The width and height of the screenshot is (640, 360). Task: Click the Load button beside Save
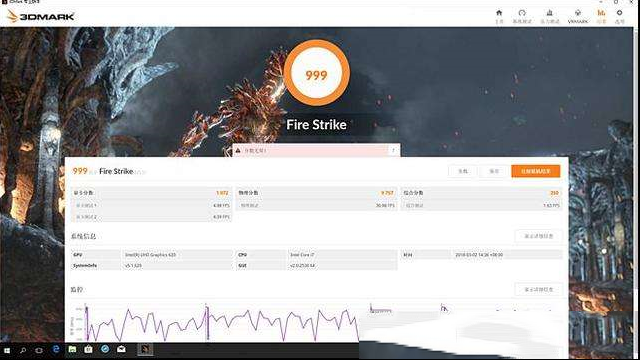tap(462, 171)
